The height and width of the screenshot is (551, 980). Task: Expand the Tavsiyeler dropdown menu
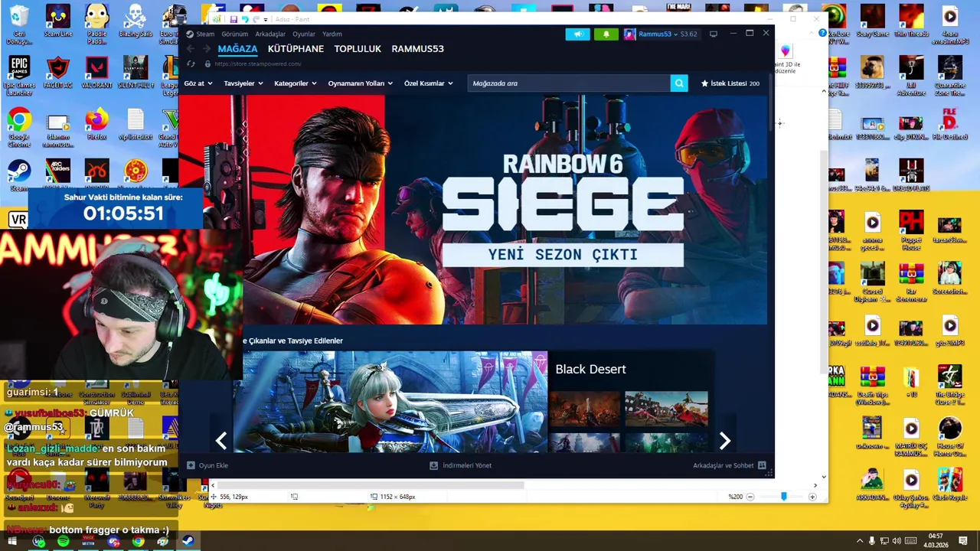click(243, 83)
